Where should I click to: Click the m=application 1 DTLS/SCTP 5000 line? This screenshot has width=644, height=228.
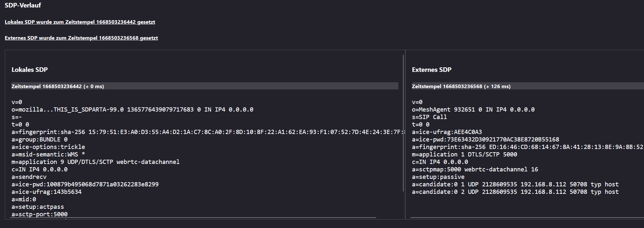(x=465, y=154)
